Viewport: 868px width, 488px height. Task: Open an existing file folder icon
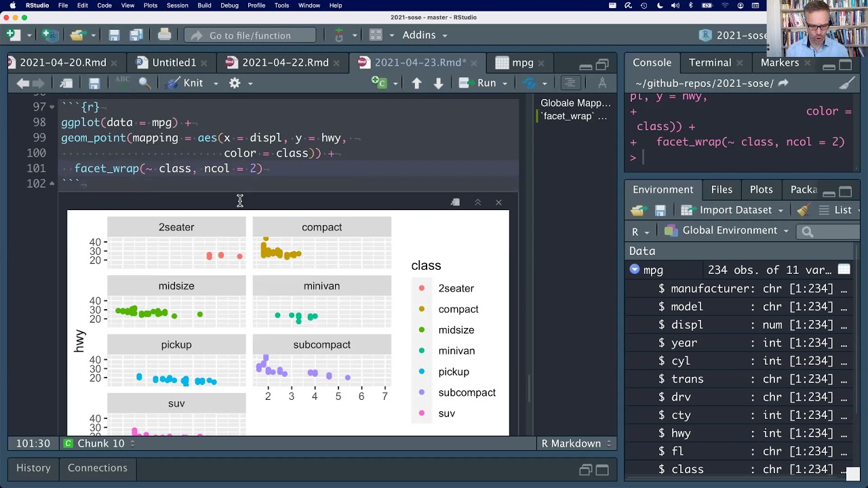(77, 35)
